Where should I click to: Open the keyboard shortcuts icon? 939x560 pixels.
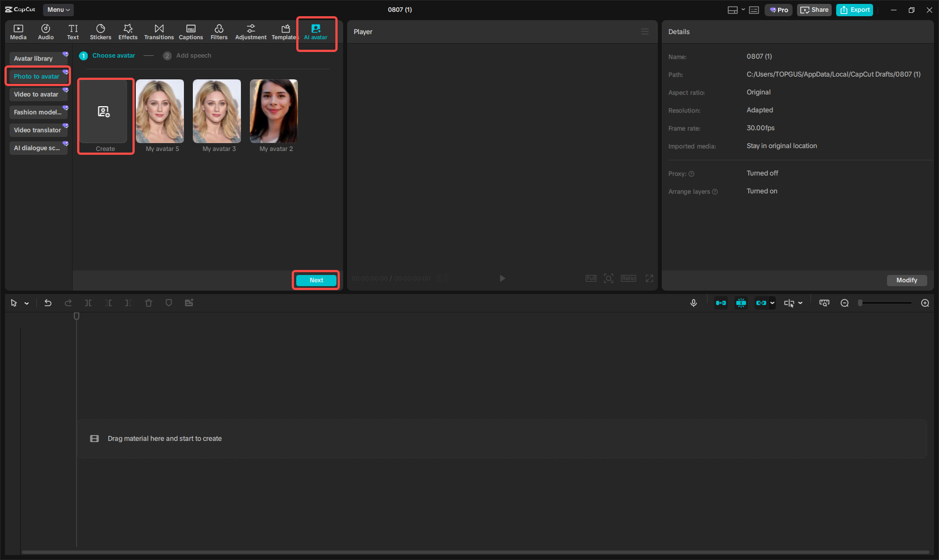pyautogui.click(x=754, y=10)
